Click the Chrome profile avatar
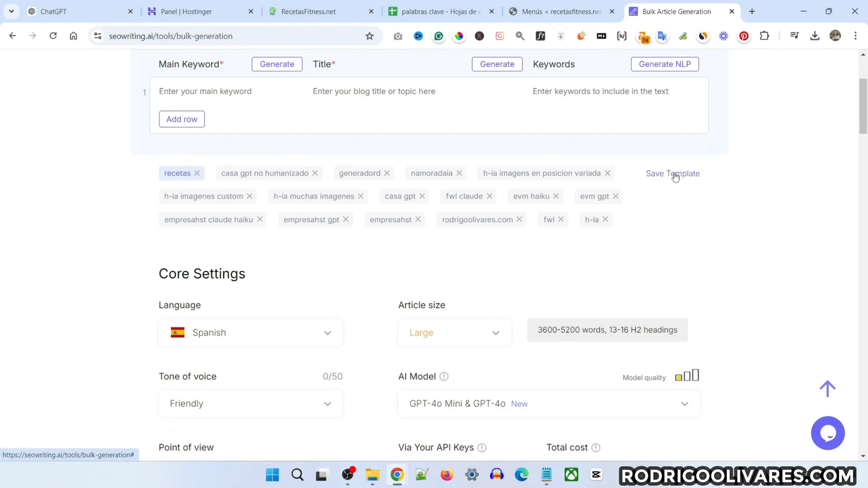 (835, 36)
